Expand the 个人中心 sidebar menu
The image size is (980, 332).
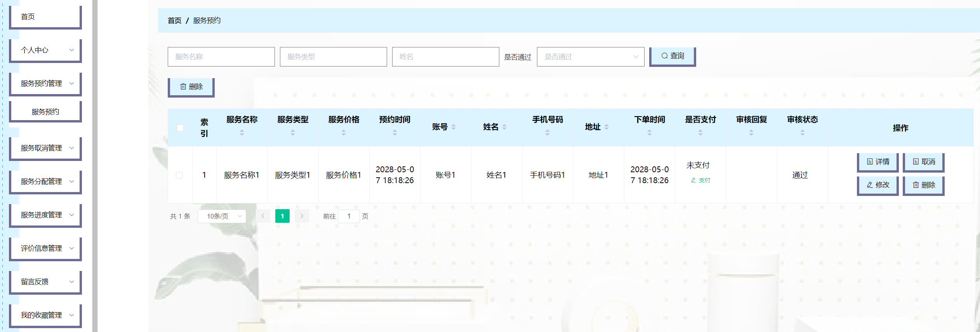(45, 50)
